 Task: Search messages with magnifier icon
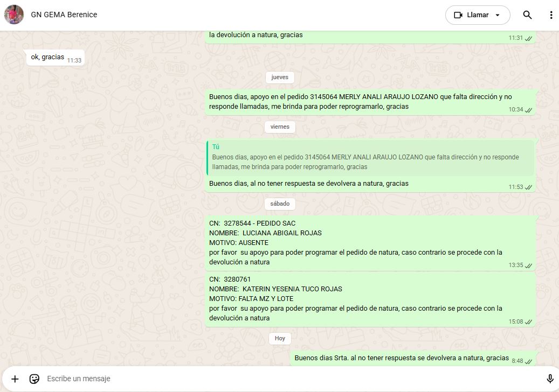(528, 15)
